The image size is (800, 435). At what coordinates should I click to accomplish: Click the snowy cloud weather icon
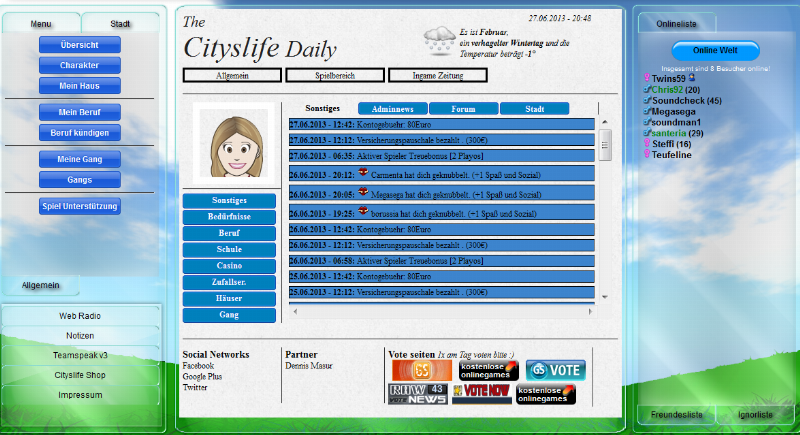point(439,41)
